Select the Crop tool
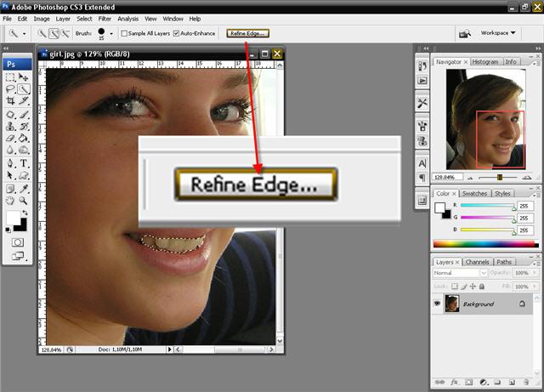The width and height of the screenshot is (544, 392). tap(10, 100)
